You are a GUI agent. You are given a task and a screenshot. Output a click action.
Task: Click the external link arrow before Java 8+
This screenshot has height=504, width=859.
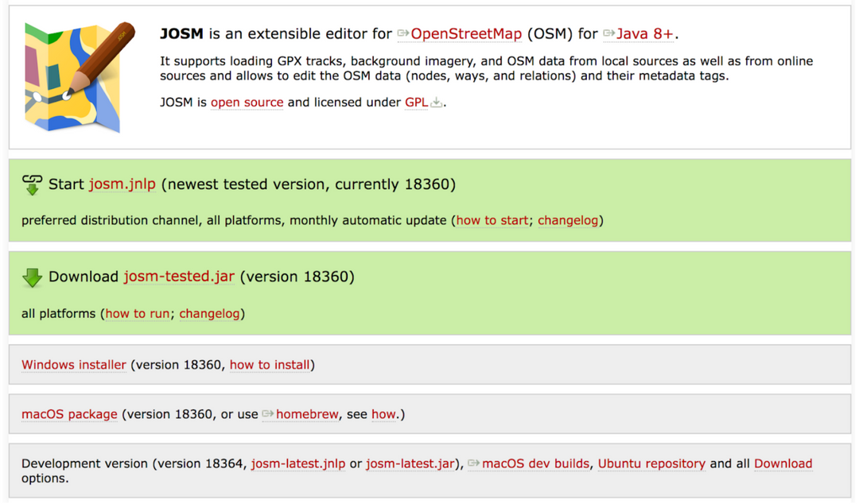(609, 34)
